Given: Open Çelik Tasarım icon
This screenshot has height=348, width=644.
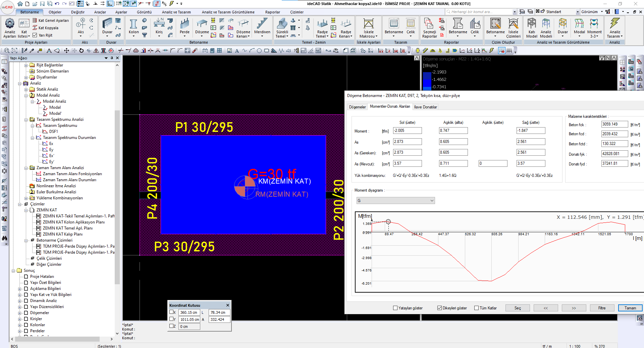Looking at the screenshot, I should click(411, 27).
